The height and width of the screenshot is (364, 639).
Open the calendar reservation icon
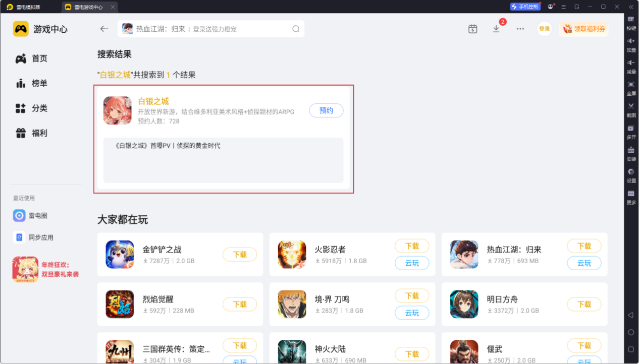coord(472,29)
